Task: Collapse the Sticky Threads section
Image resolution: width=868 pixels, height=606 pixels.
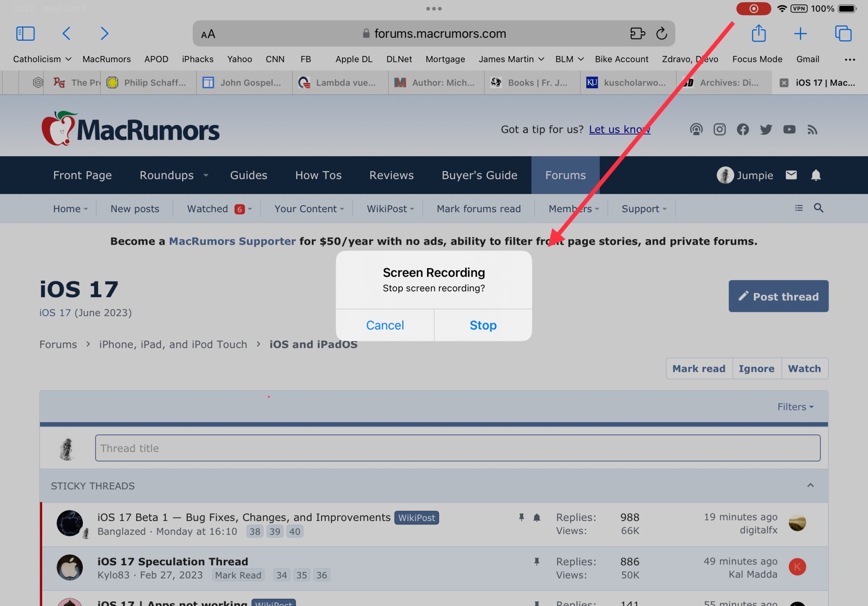Action: pyautogui.click(x=810, y=485)
